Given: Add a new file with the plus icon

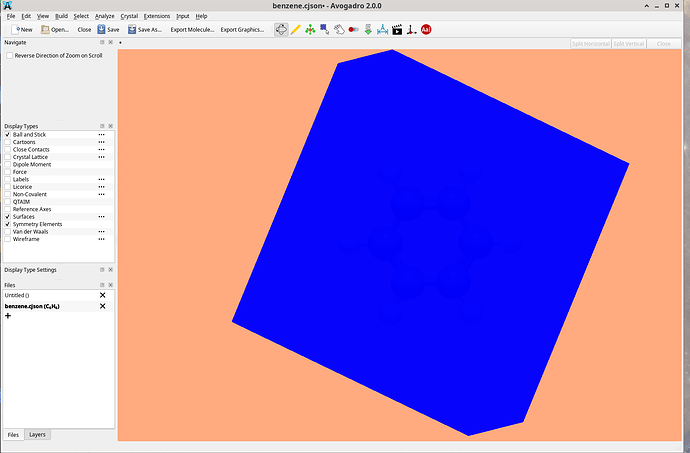Looking at the screenshot, I should [8, 316].
